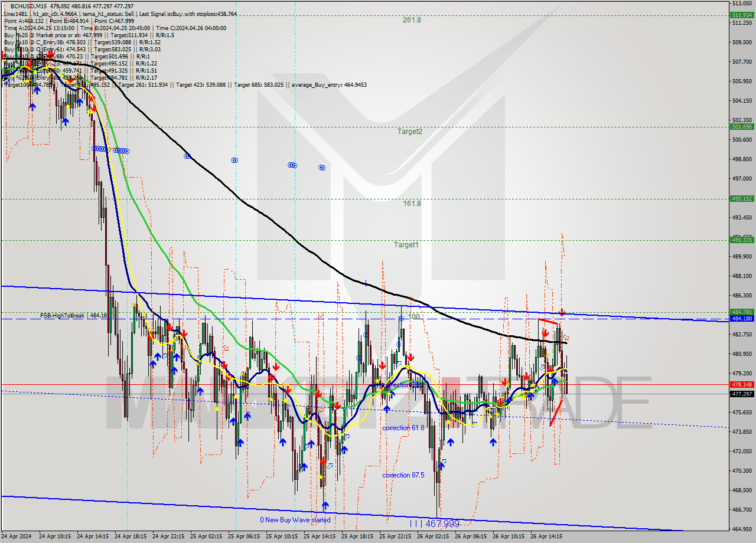Click the green 495.152 price tag
The width and height of the screenshot is (756, 543).
pyautogui.click(x=742, y=199)
